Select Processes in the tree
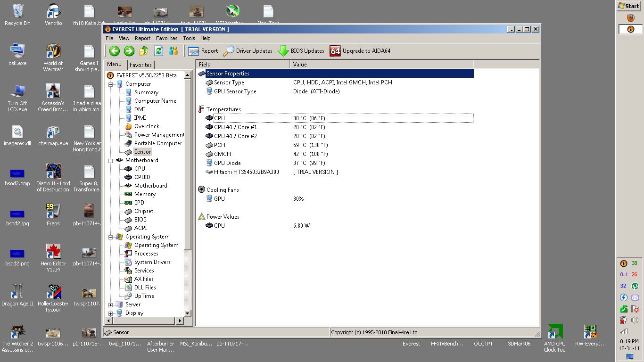 pos(146,254)
